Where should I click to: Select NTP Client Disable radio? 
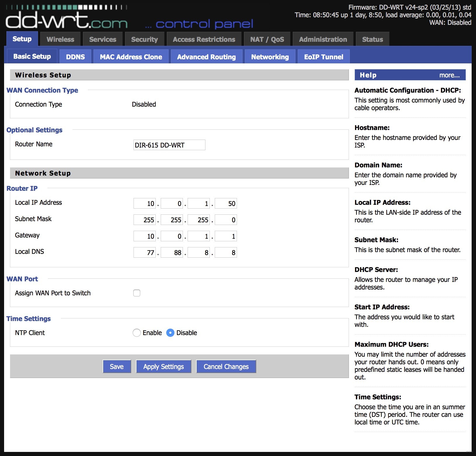(x=170, y=333)
